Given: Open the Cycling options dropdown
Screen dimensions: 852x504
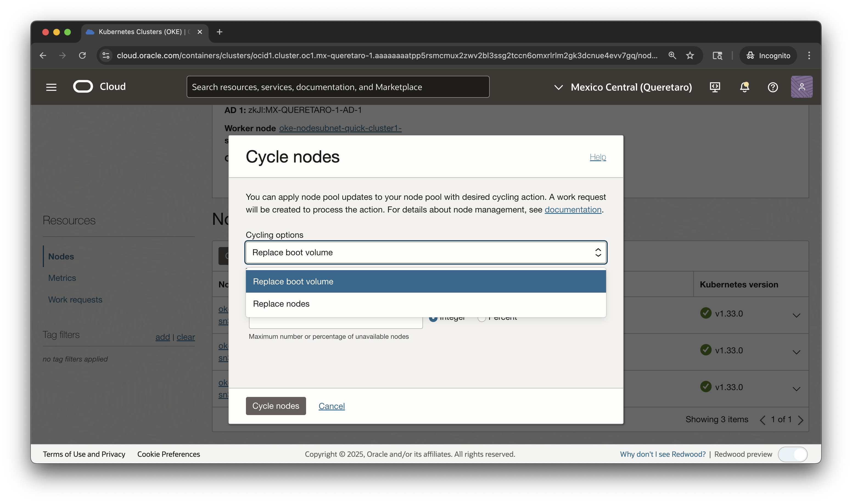Looking at the screenshot, I should (x=425, y=252).
